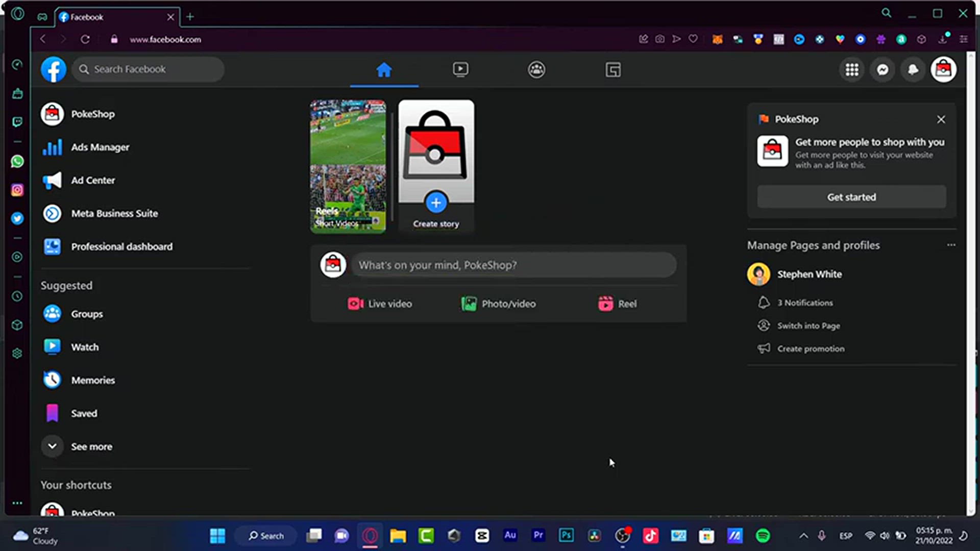Screen dimensions: 980x551
Task: Select the Home feed tab
Action: [384, 70]
